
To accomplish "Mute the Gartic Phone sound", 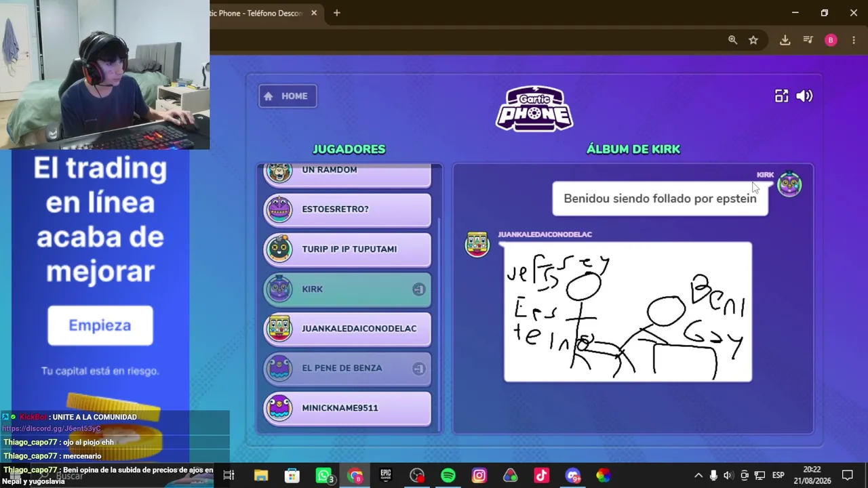I will pyautogui.click(x=804, y=96).
